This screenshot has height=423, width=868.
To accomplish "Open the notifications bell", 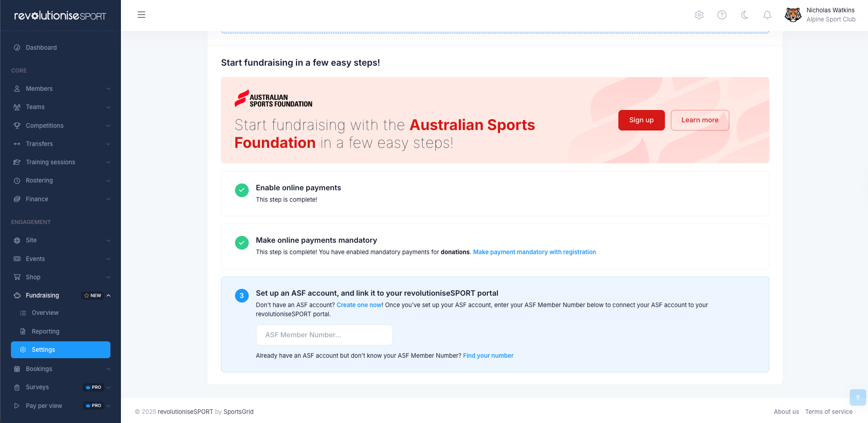I will click(x=768, y=15).
